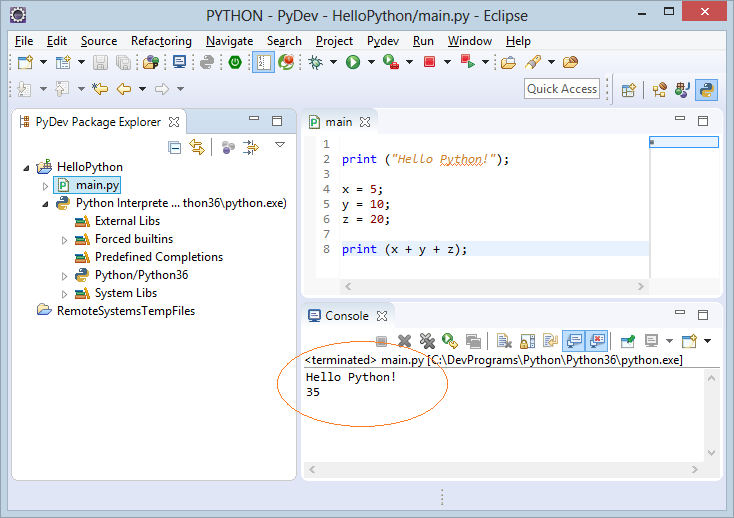Click the Remove Launch X icon in Console

click(404, 341)
